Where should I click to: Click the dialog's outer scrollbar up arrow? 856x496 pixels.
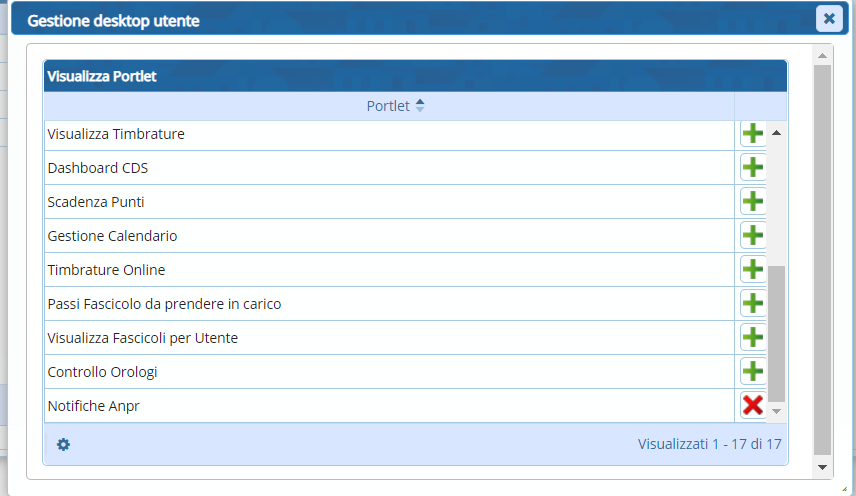pyautogui.click(x=823, y=55)
